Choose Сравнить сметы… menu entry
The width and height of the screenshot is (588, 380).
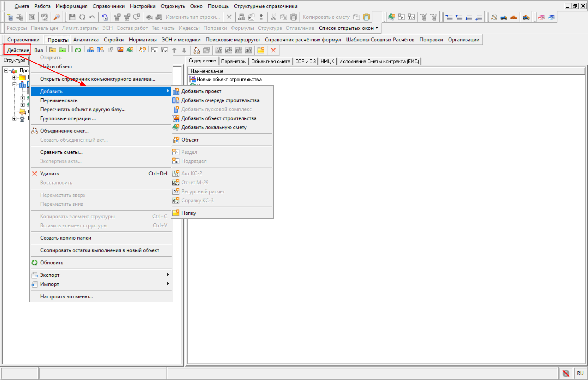(101, 152)
